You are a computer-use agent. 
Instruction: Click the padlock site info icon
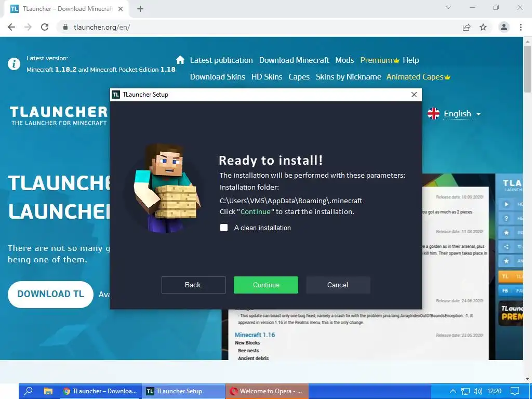click(65, 27)
